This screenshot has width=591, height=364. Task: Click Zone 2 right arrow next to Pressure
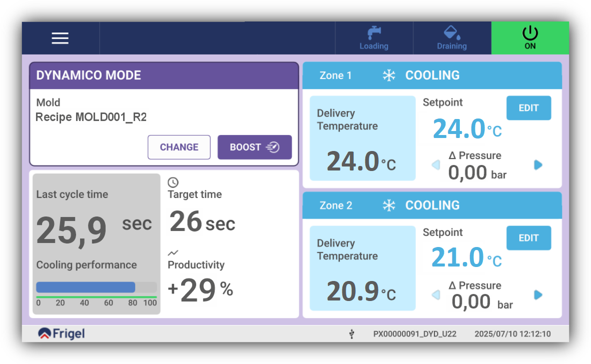click(x=538, y=294)
